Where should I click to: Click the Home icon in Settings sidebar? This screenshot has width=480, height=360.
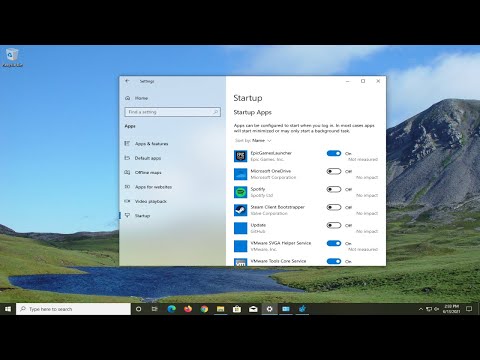tap(127, 98)
